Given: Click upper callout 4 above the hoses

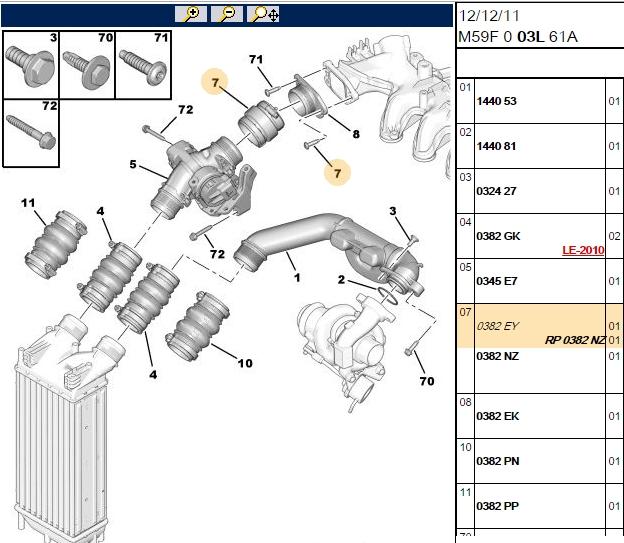Looking at the screenshot, I should coord(100,211).
